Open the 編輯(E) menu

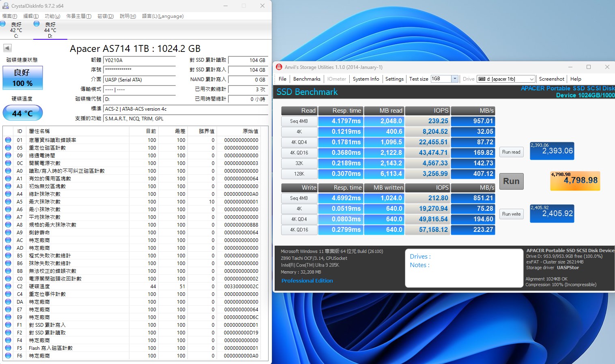[31, 16]
